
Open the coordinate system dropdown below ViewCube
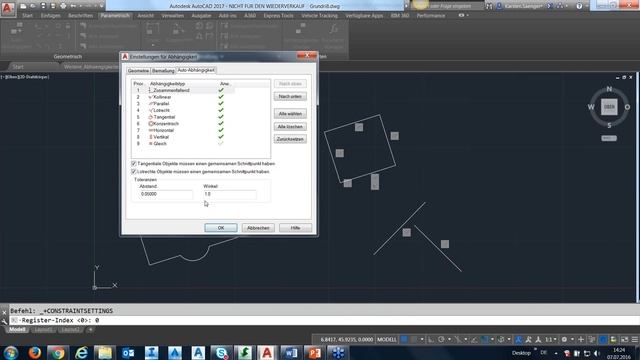click(609, 138)
